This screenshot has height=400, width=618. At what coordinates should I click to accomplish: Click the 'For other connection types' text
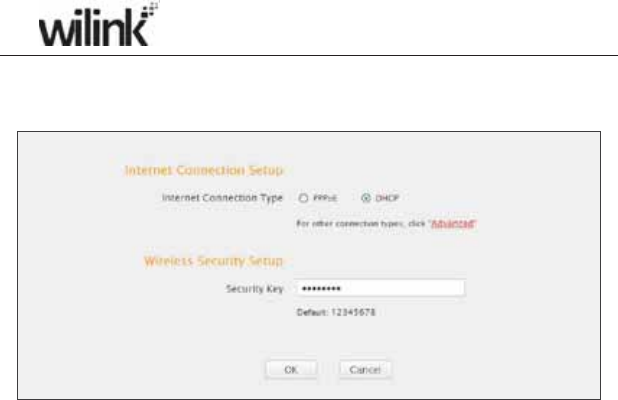point(361,223)
